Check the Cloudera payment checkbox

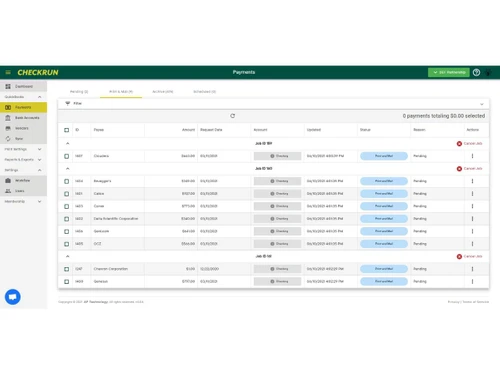[67, 156]
